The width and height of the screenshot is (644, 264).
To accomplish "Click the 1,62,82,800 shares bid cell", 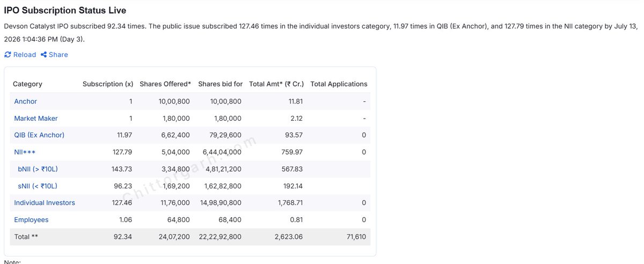I will [x=223, y=186].
